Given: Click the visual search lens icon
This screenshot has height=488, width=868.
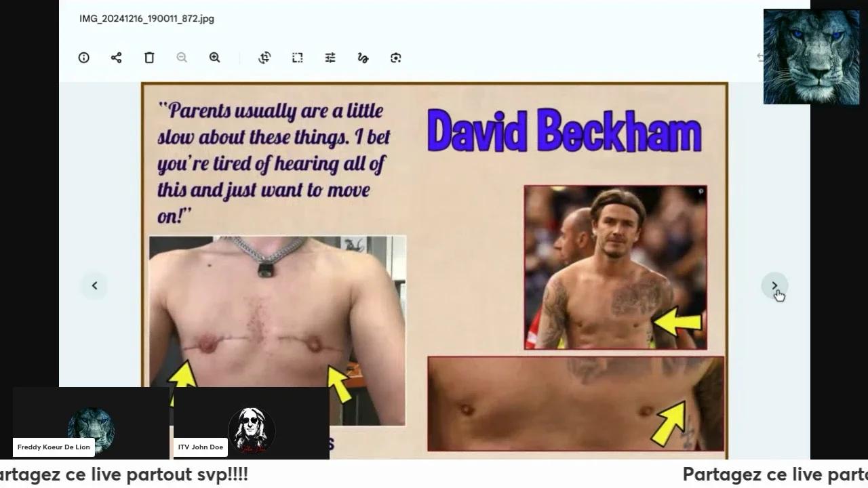Looking at the screenshot, I should coord(396,58).
